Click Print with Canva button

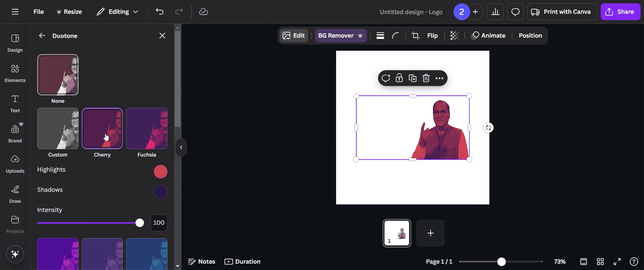tap(561, 12)
